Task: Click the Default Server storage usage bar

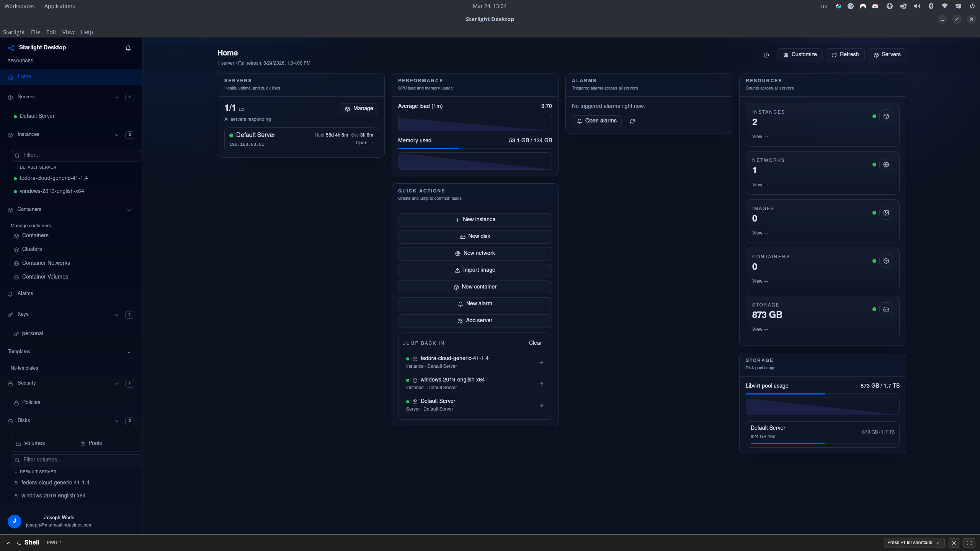Action: (823, 444)
